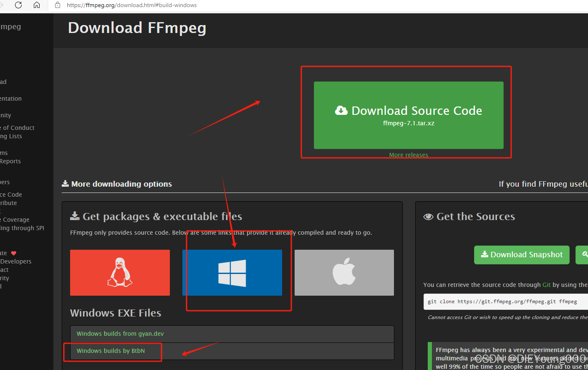Open Code Coverage in sidebar
Screen dimensions: 588x370
15,220
